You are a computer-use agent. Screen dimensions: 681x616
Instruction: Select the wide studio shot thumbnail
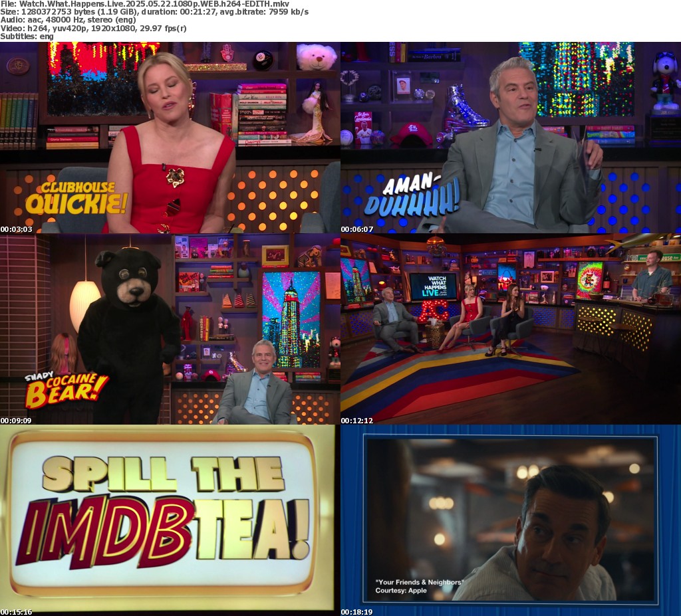coord(511,329)
